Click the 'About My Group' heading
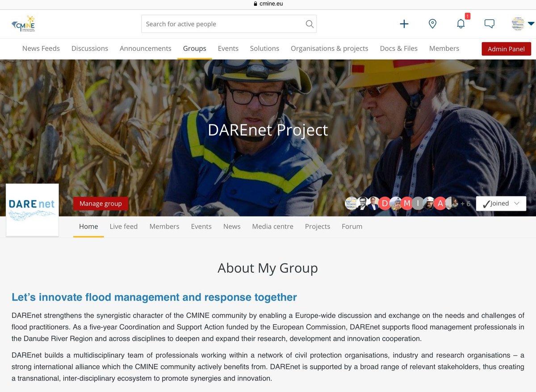 (x=268, y=268)
